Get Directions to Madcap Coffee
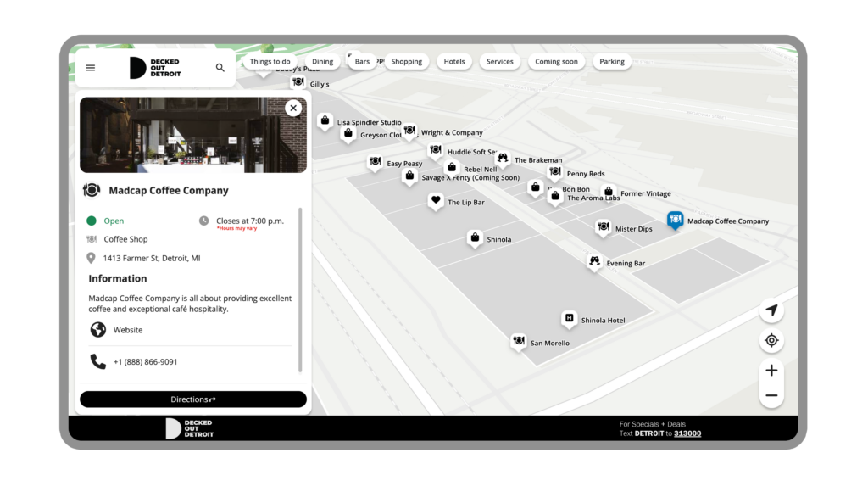Image resolution: width=868 pixels, height=486 pixels. pos(193,399)
